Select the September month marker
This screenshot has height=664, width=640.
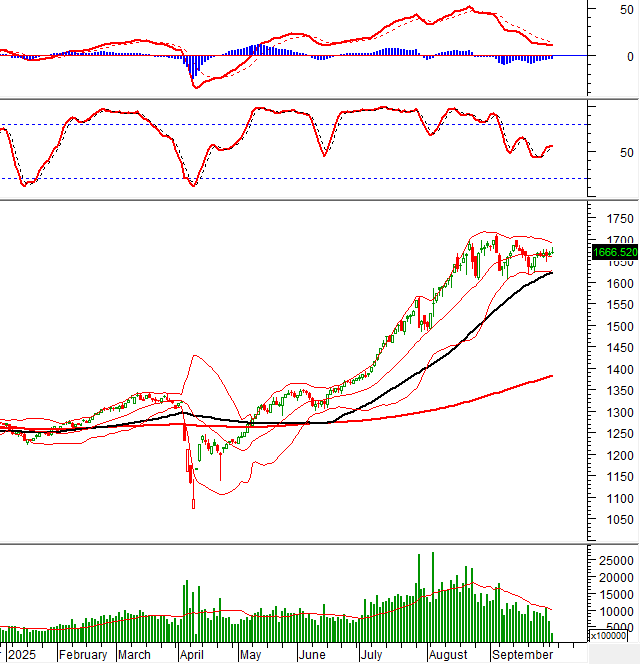point(523,655)
